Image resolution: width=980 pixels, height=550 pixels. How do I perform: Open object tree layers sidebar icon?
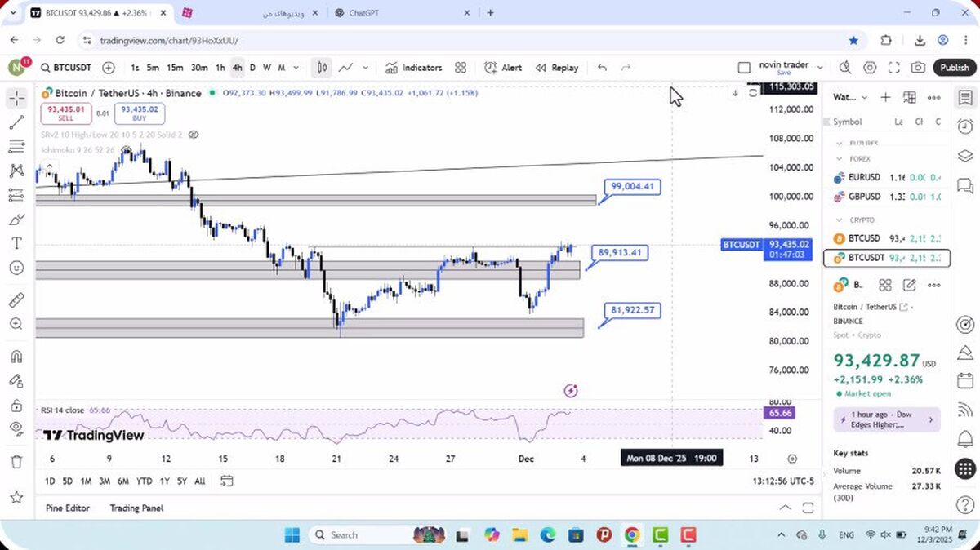[964, 156]
